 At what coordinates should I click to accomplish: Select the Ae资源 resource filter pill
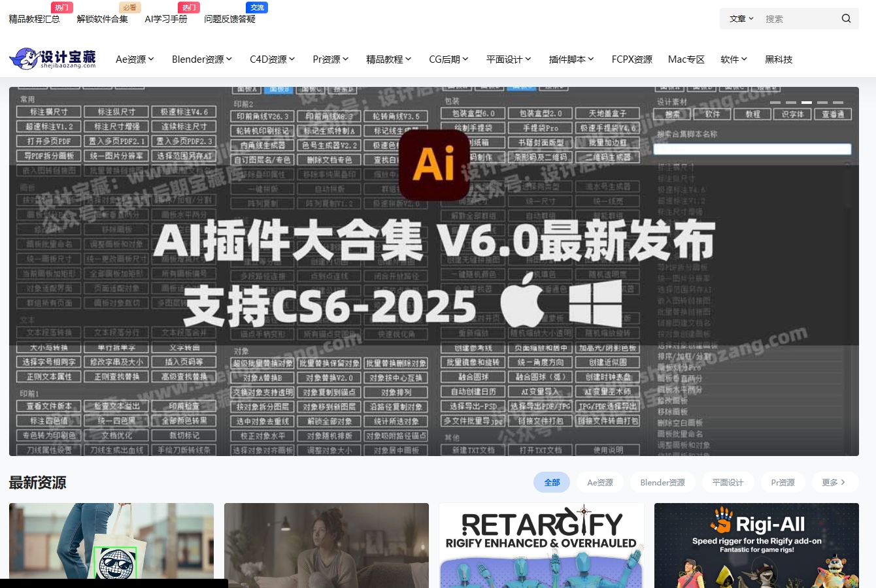[599, 482]
